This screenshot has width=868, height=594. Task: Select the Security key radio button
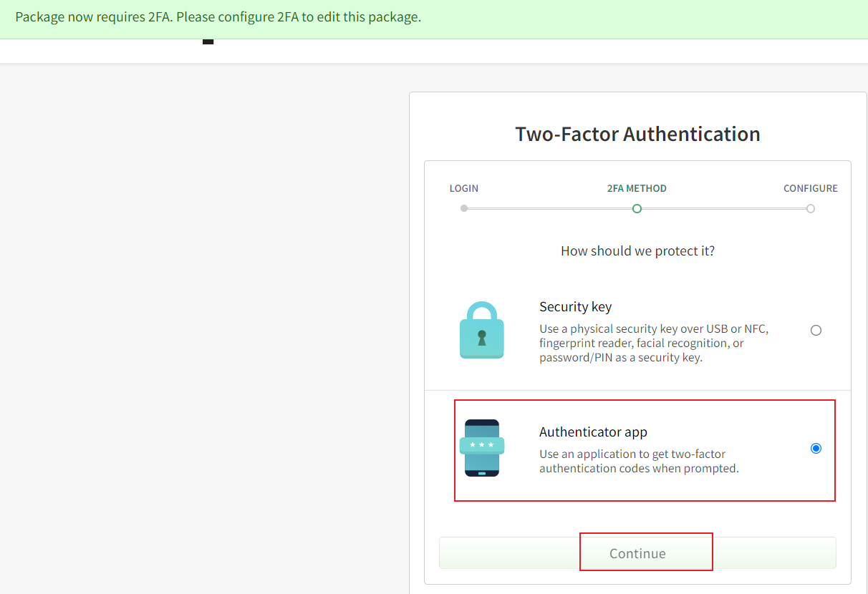tap(816, 331)
